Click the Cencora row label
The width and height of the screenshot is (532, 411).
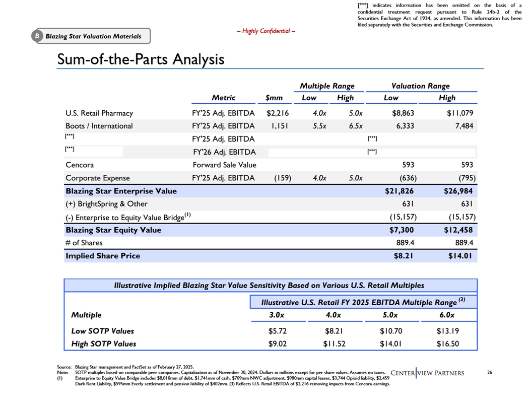point(80,165)
